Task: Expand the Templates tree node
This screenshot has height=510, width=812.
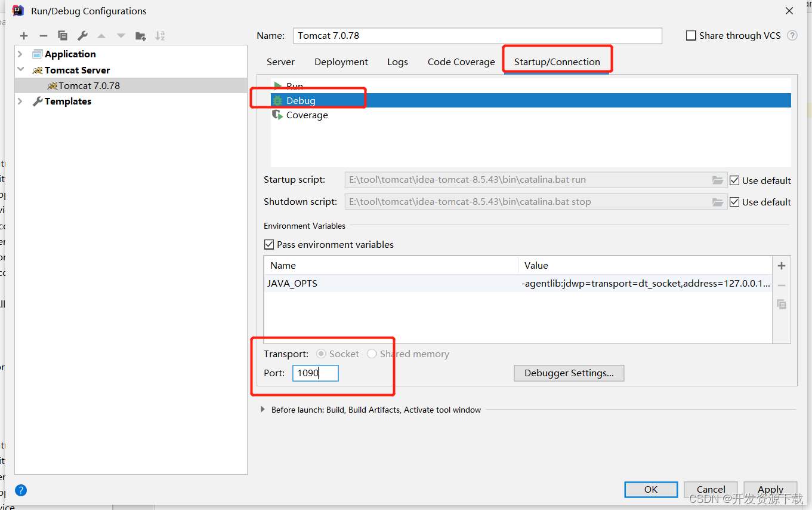Action: [20, 101]
